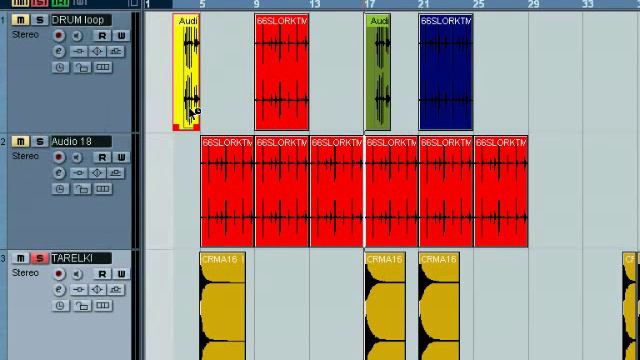Toggle monitor speaker on TARELKI track

pyautogui.click(x=77, y=274)
